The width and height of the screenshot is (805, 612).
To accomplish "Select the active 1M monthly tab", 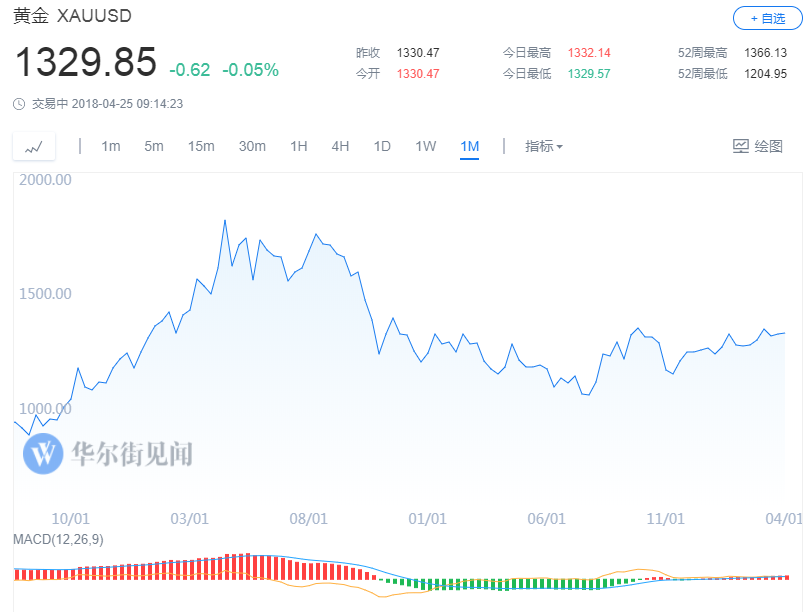I will pos(470,147).
